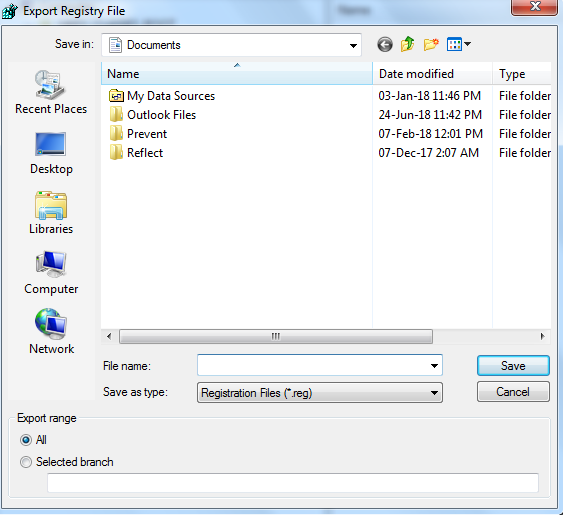Click the Reflect folder icon
The height and width of the screenshot is (515, 563).
click(116, 153)
